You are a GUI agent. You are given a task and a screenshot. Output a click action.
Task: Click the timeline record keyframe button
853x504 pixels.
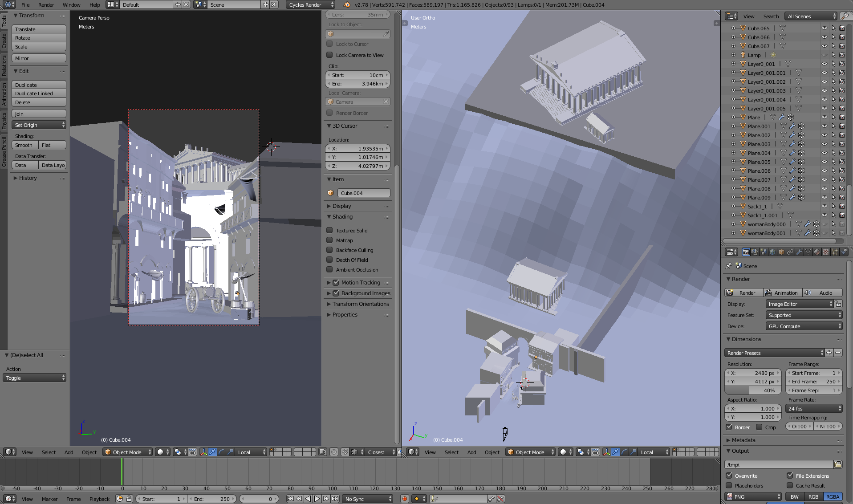(404, 499)
